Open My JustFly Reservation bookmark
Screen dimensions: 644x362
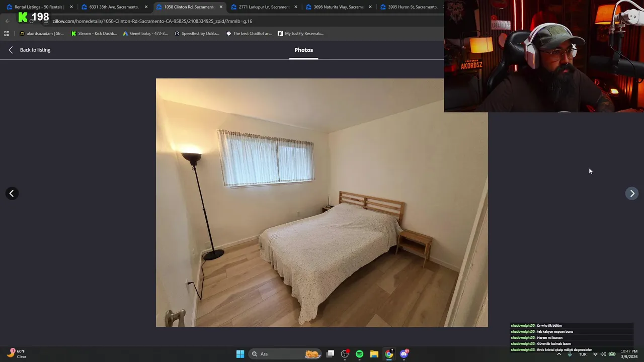click(300, 34)
